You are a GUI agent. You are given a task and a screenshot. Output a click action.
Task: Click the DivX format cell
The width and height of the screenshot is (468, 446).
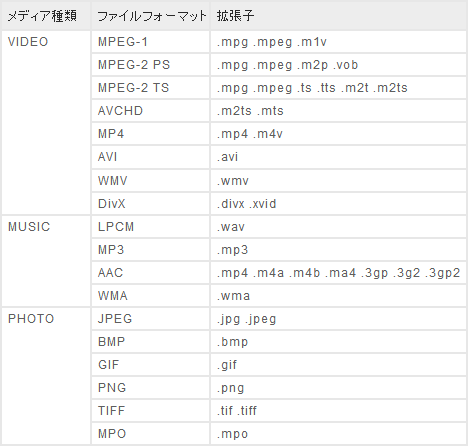151,204
